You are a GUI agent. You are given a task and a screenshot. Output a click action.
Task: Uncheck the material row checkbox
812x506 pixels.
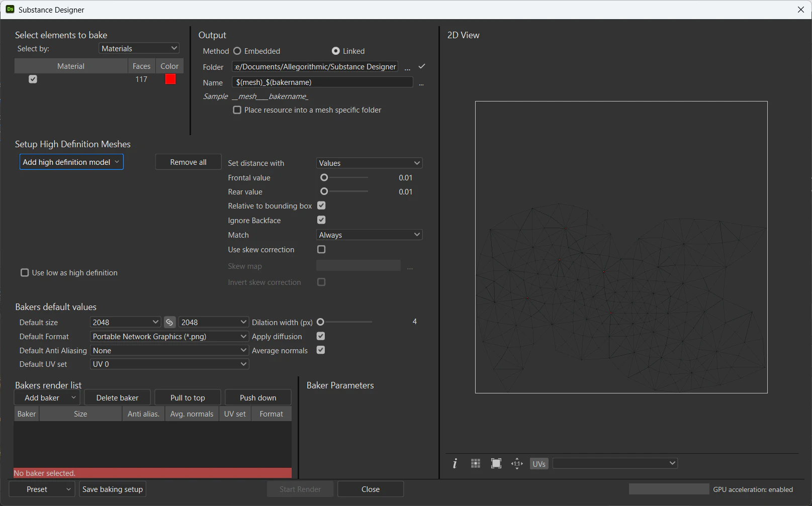pos(33,79)
